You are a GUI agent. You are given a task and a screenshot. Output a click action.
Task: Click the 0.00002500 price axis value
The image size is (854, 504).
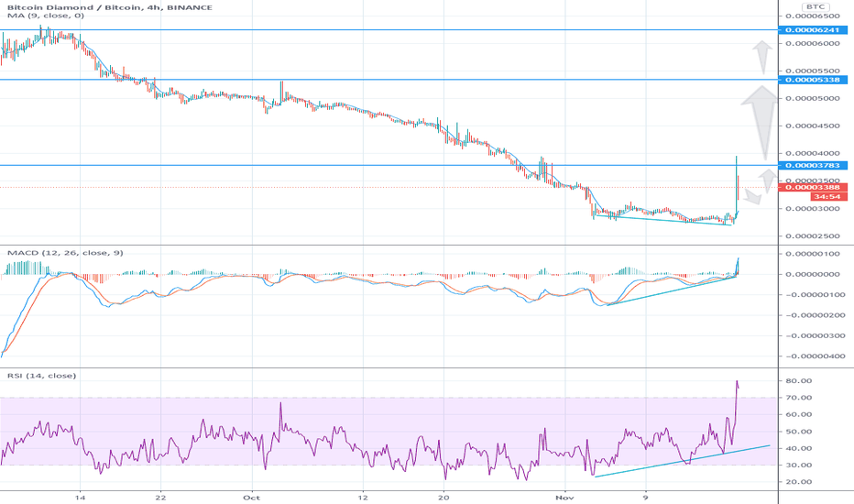tap(813, 236)
